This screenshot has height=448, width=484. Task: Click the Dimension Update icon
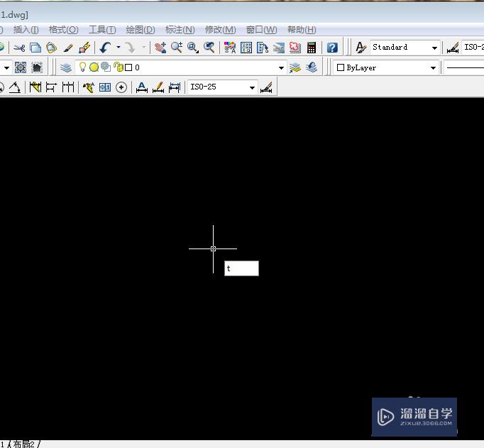tap(175, 88)
